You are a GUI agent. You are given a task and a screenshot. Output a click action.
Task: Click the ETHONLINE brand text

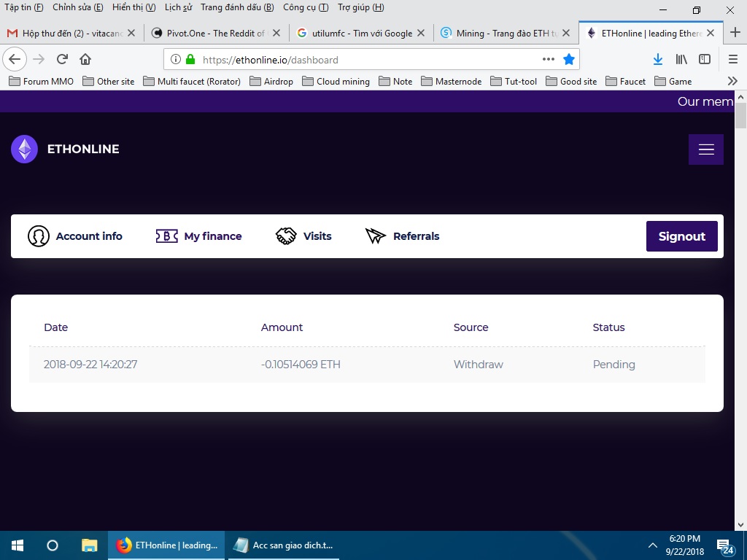(x=83, y=149)
